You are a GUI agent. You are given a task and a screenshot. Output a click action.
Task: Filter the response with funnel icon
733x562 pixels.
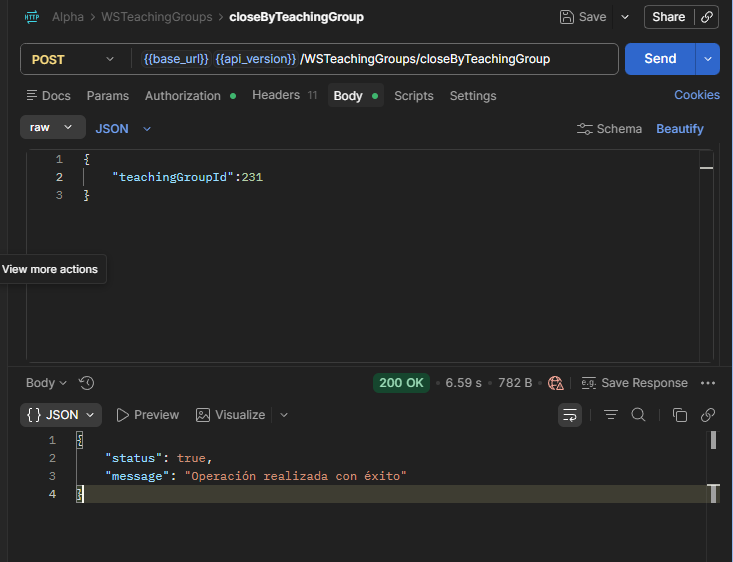[611, 415]
